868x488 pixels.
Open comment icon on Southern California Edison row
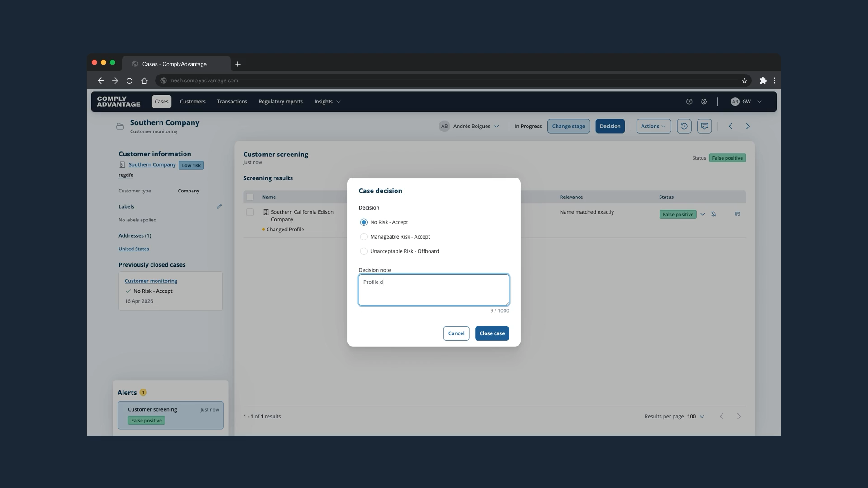(x=737, y=214)
